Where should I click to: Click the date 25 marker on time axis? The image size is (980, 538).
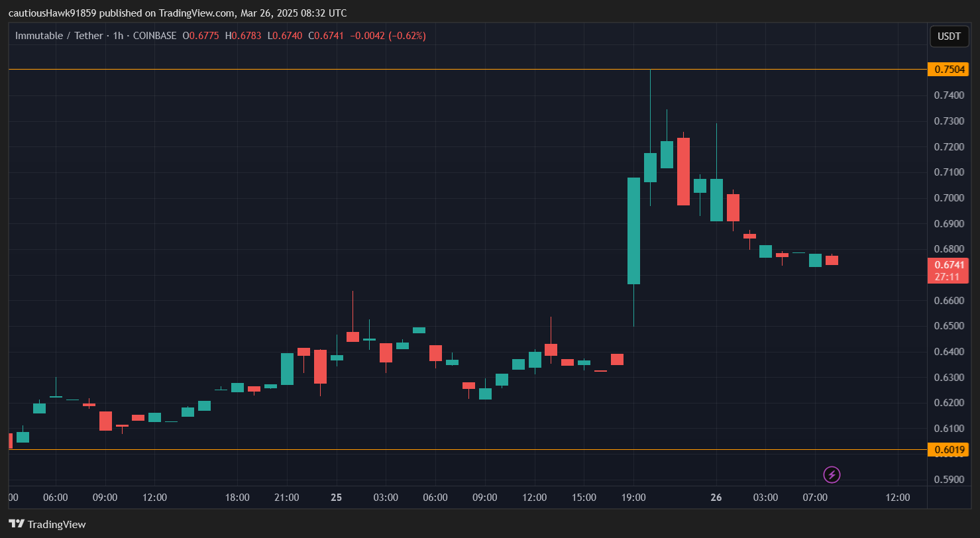click(336, 498)
